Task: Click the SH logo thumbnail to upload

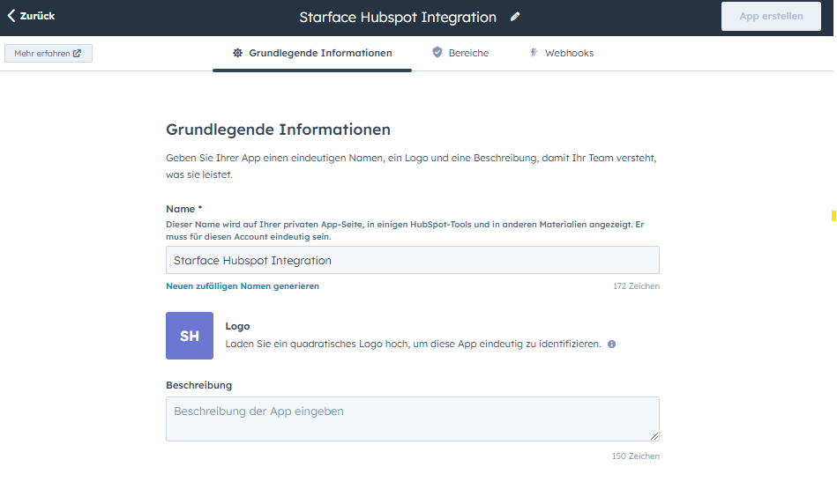Action: [x=190, y=336]
